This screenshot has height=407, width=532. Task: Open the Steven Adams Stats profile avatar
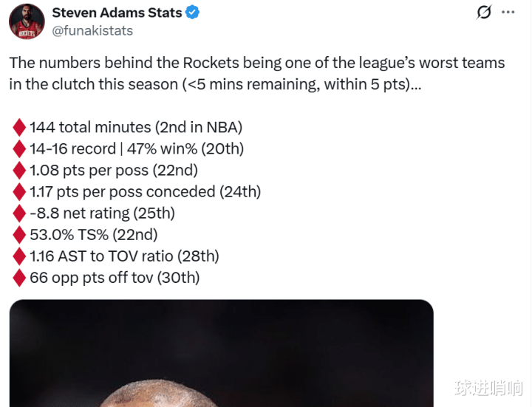[x=27, y=21]
